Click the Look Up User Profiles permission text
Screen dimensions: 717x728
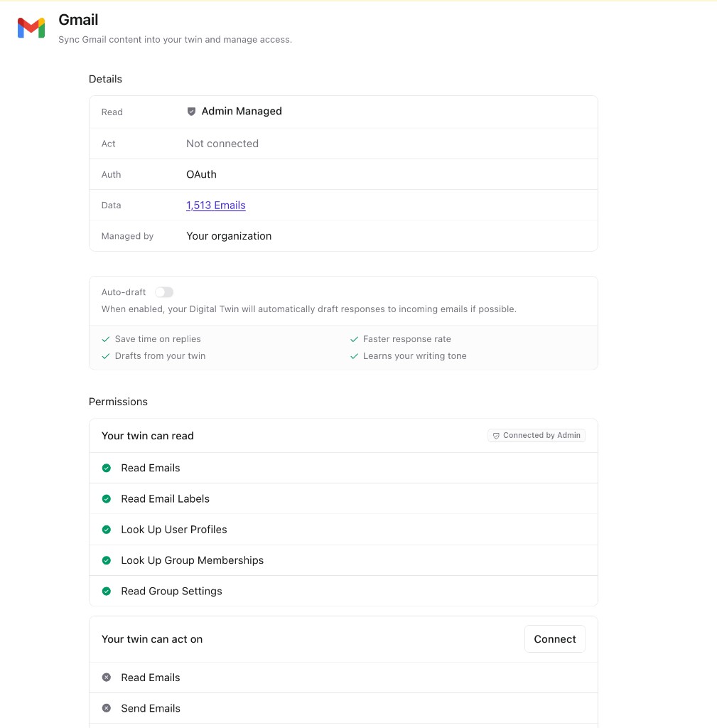(x=174, y=530)
